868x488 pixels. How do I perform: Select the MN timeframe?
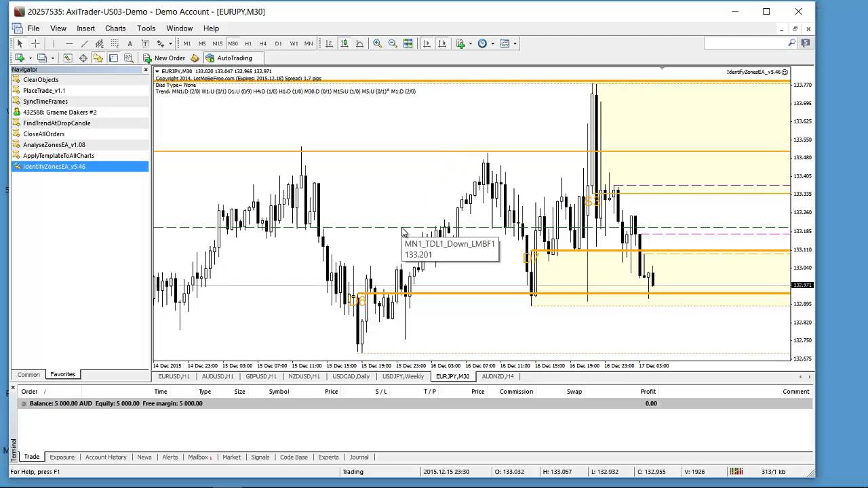click(309, 43)
